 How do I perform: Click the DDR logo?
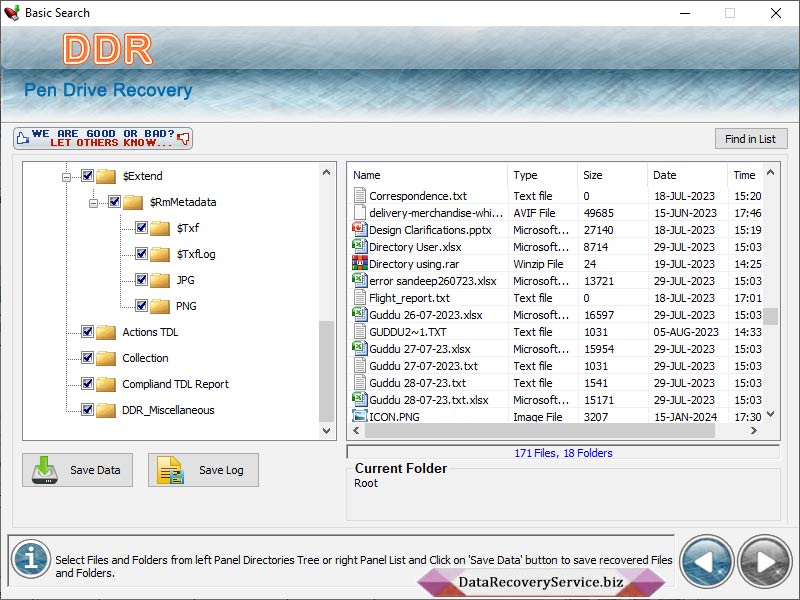click(x=107, y=51)
